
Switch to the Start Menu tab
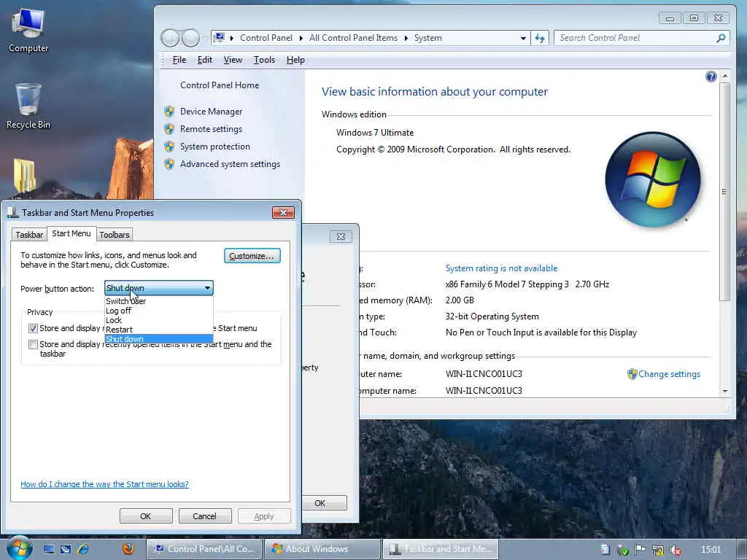click(x=71, y=233)
